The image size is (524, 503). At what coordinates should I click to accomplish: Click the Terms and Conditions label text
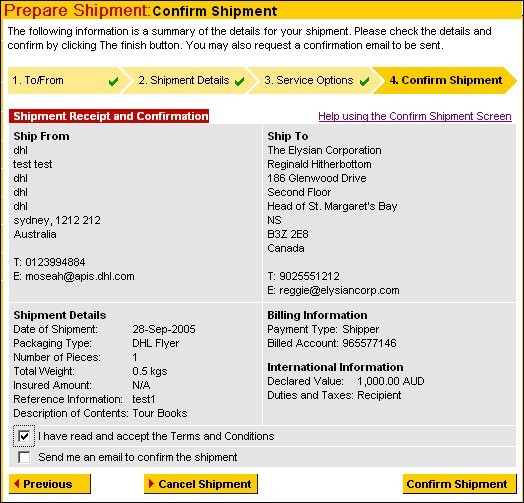(x=156, y=436)
